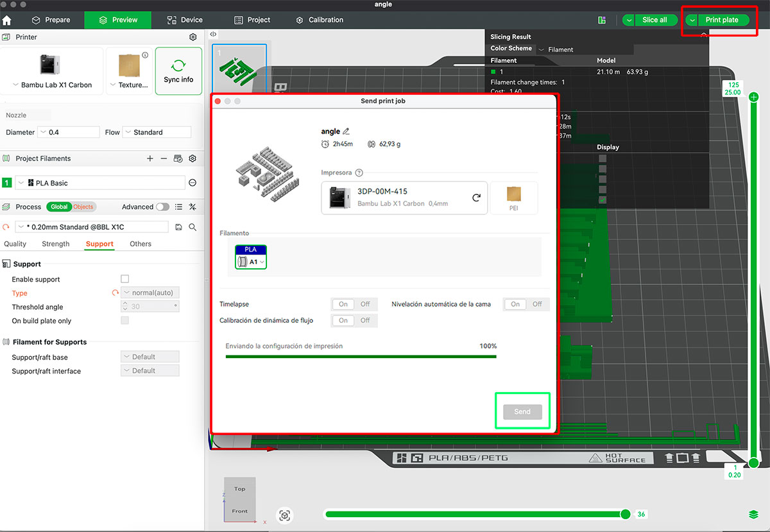Click the Top face of view cube

click(239, 489)
